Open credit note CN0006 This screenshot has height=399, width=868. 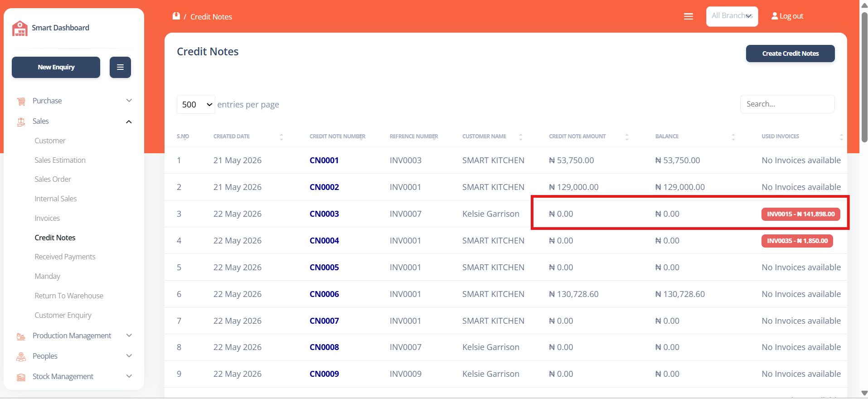coord(324,294)
